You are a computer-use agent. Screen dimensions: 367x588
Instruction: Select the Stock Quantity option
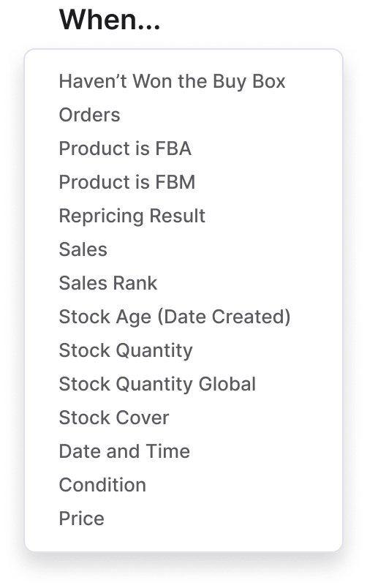(x=126, y=350)
